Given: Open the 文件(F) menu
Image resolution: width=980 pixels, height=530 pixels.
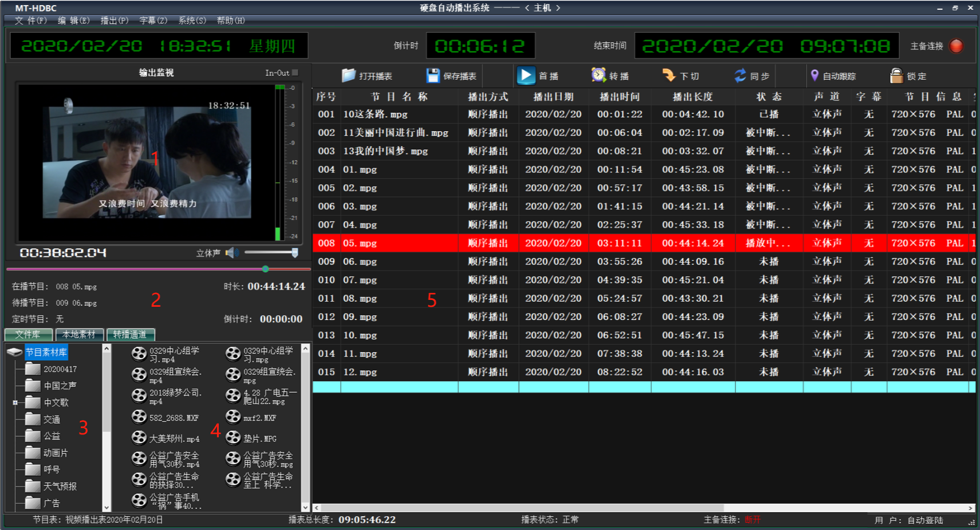Looking at the screenshot, I should coord(30,21).
